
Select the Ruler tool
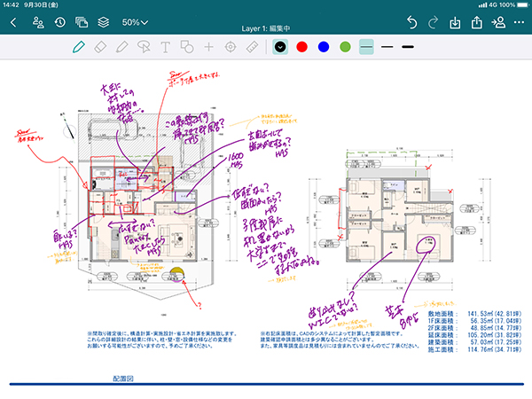click(x=252, y=46)
